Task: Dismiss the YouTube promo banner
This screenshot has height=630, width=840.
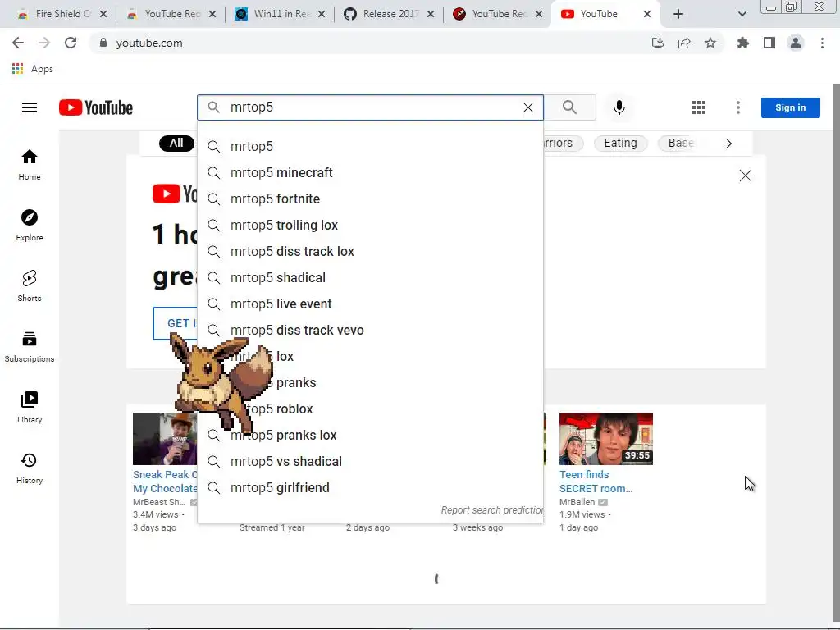Action: [x=745, y=176]
